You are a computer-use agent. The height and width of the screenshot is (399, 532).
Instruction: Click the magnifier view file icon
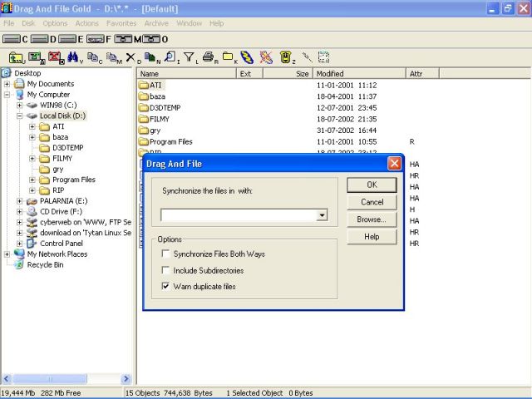click(170, 57)
